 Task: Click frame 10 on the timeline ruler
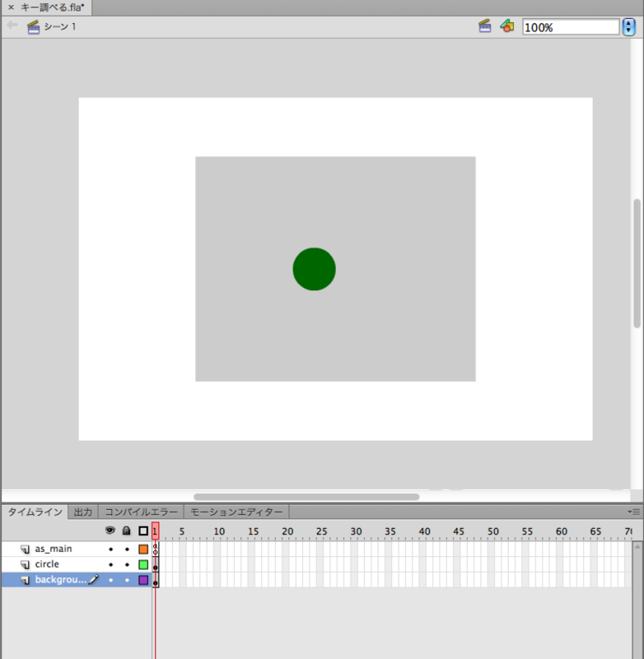(x=219, y=531)
